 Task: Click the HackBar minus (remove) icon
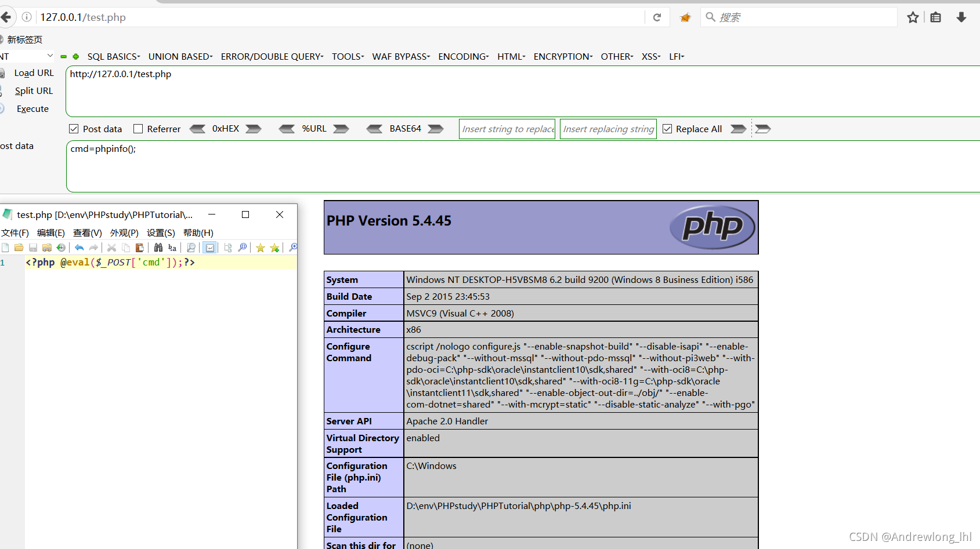pos(63,57)
